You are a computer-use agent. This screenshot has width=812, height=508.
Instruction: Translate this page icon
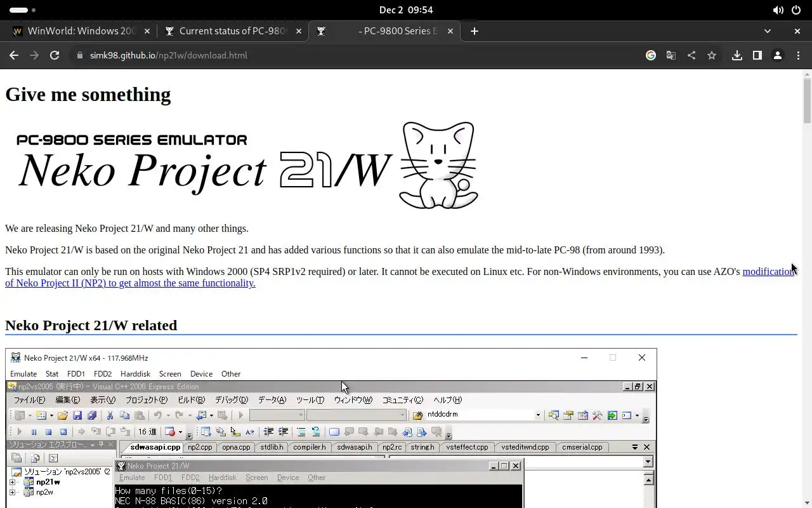click(671, 55)
